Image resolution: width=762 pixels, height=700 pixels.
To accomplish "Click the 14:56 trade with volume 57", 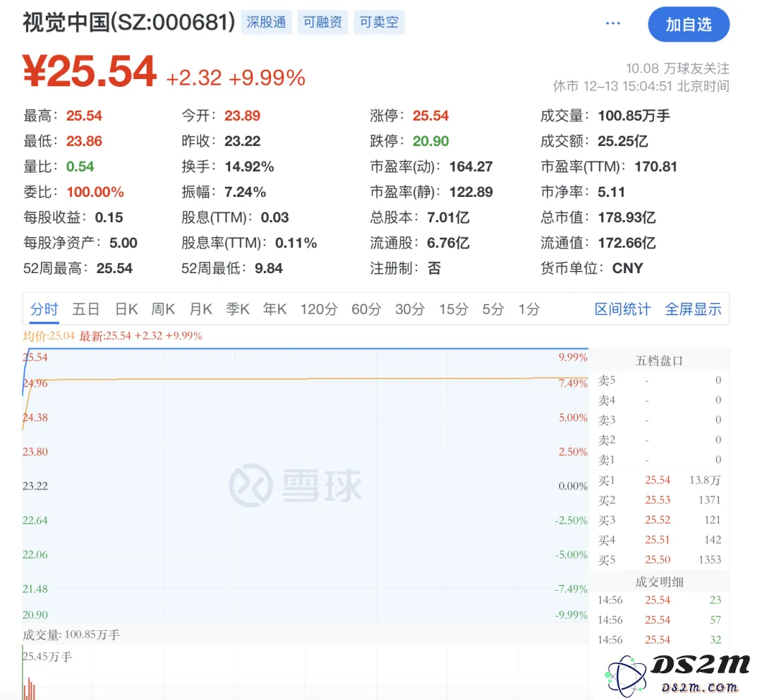I will (659, 620).
